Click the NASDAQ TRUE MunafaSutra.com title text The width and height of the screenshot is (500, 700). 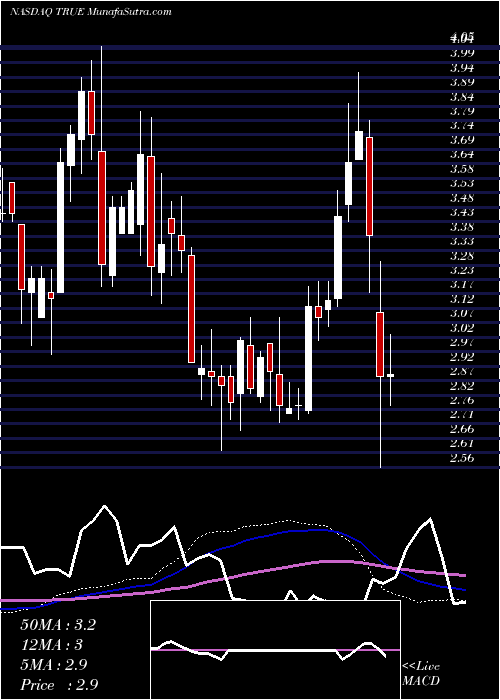(91, 12)
